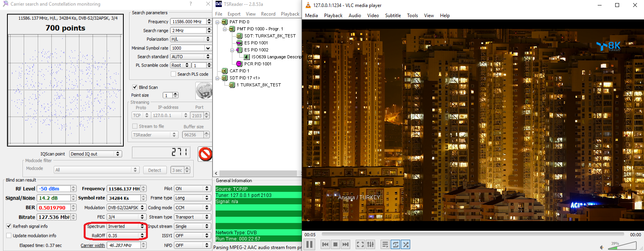
Task: Click the VLC seek progress bar
Action: pyautogui.click(x=473, y=234)
